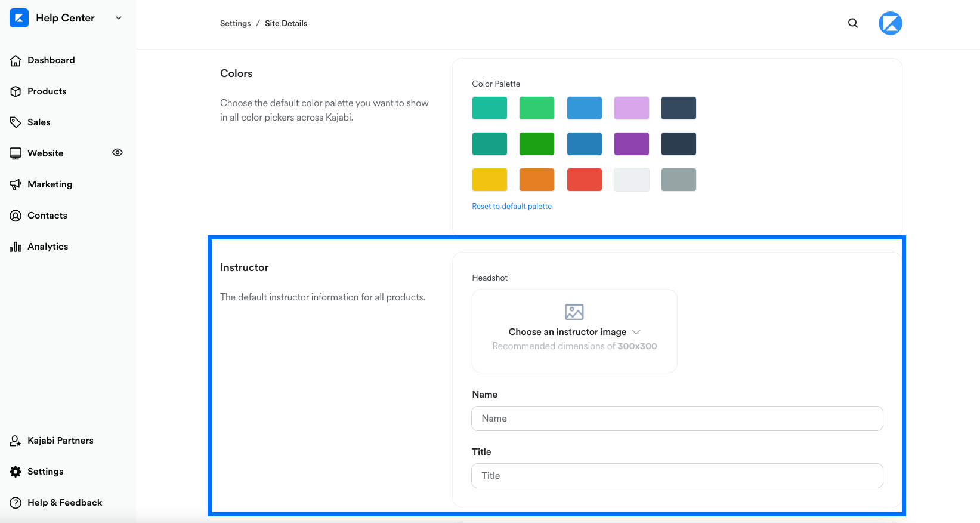Open the user profile avatar
The height and width of the screenshot is (523, 980).
coord(891,23)
